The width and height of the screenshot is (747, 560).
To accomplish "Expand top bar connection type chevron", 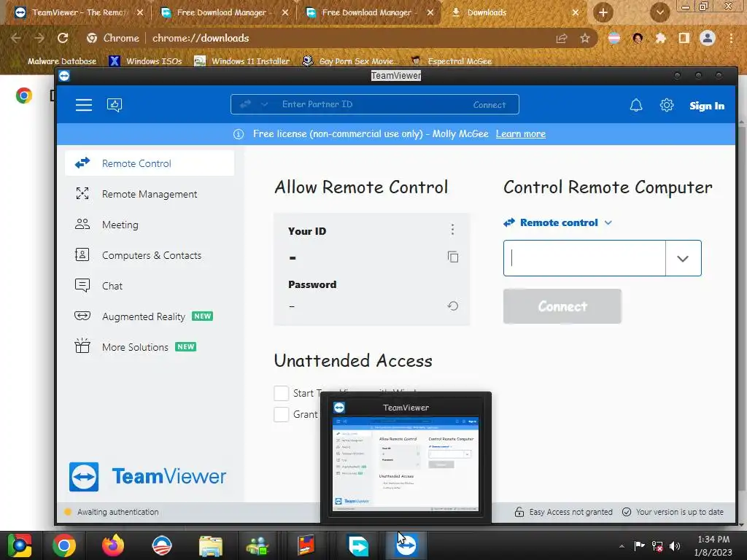I will point(264,104).
